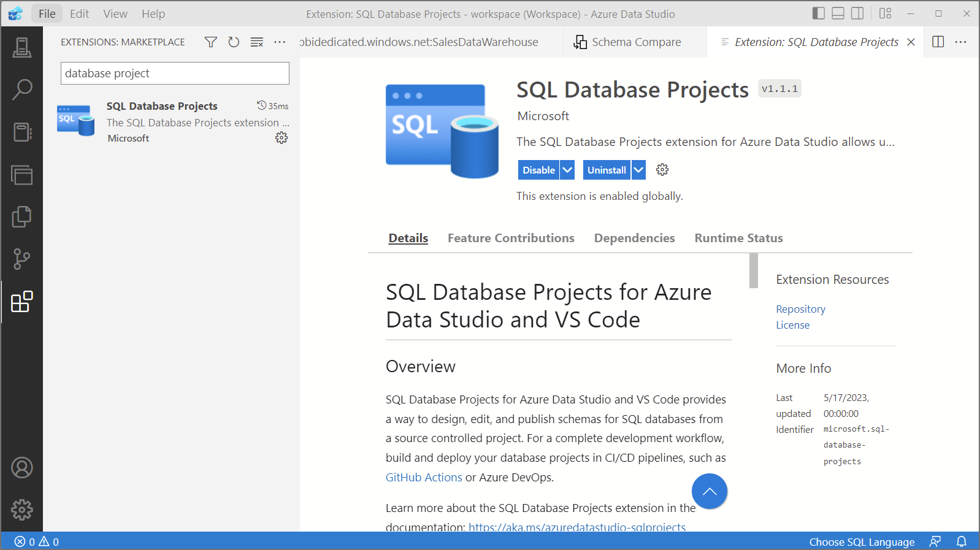Image resolution: width=980 pixels, height=550 pixels.
Task: Filter extensions with the funnel icon
Action: click(211, 42)
